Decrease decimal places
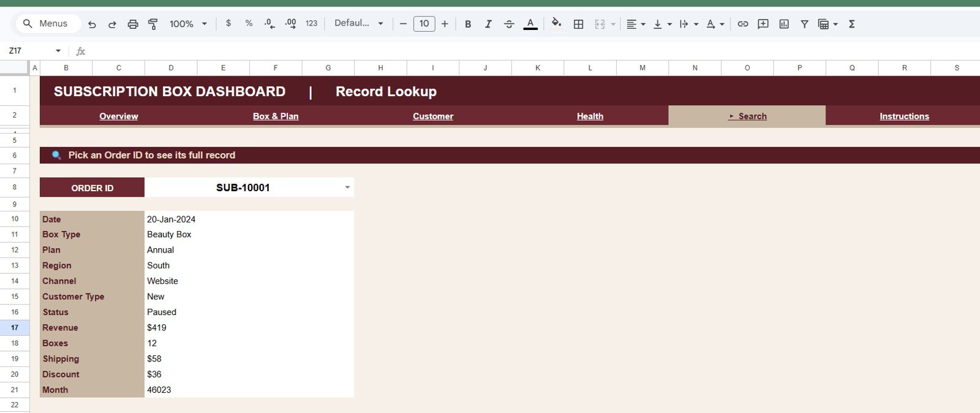The width and height of the screenshot is (980, 413). pyautogui.click(x=269, y=23)
